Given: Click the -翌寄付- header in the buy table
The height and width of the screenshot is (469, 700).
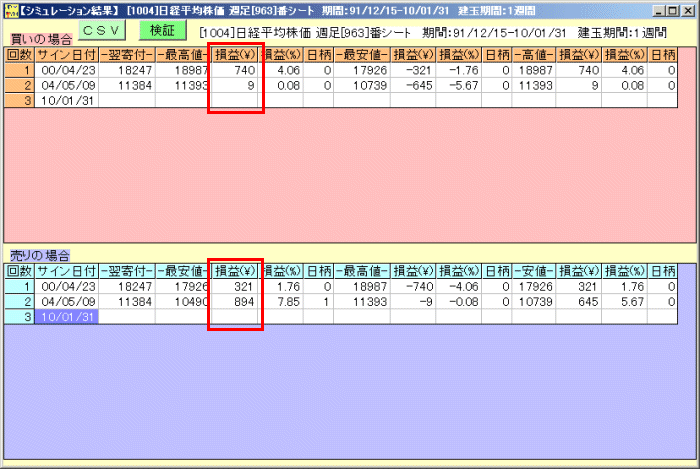Looking at the screenshot, I should coord(127,55).
